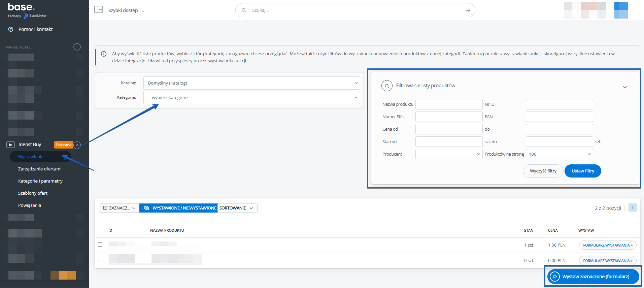Click the InPost Buy 'In' icon

(x=10, y=145)
